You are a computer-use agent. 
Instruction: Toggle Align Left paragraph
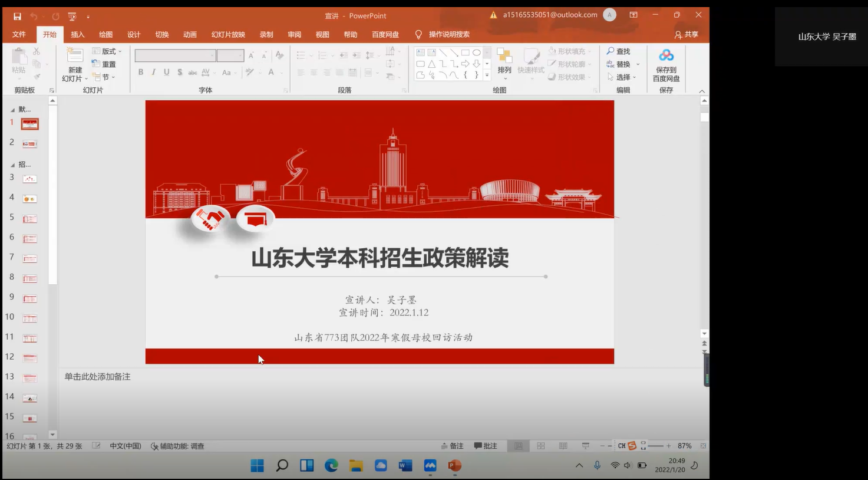coord(301,73)
